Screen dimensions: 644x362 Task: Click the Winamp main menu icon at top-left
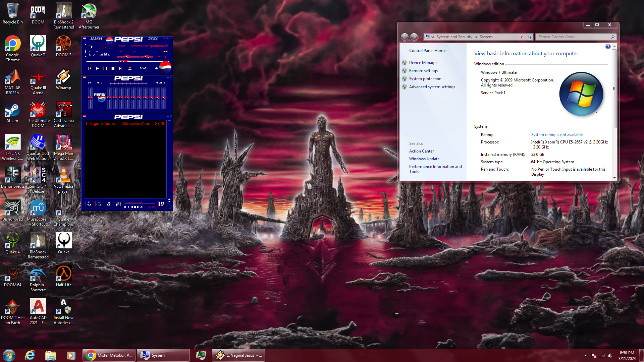pyautogui.click(x=85, y=38)
